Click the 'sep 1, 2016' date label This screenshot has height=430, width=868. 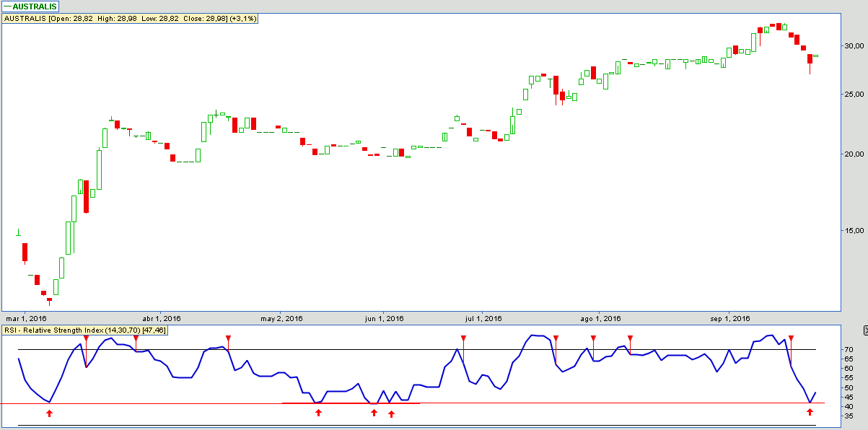point(730,318)
